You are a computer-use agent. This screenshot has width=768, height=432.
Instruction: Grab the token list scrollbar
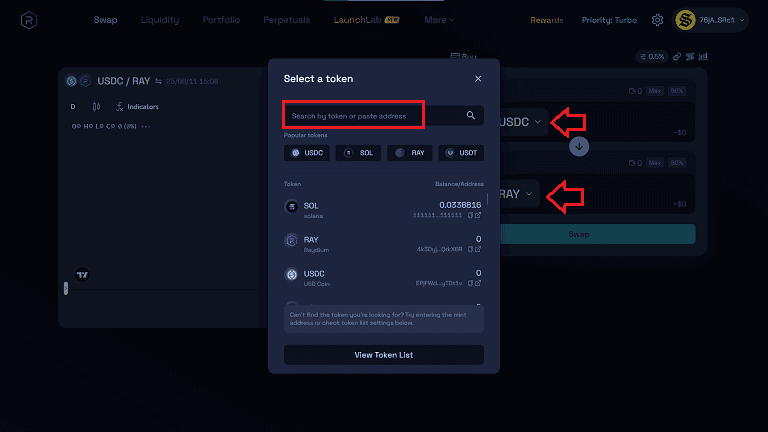(x=487, y=199)
